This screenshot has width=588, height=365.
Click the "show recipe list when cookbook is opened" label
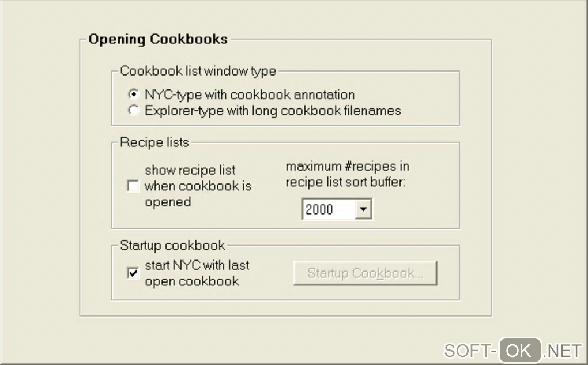(197, 186)
